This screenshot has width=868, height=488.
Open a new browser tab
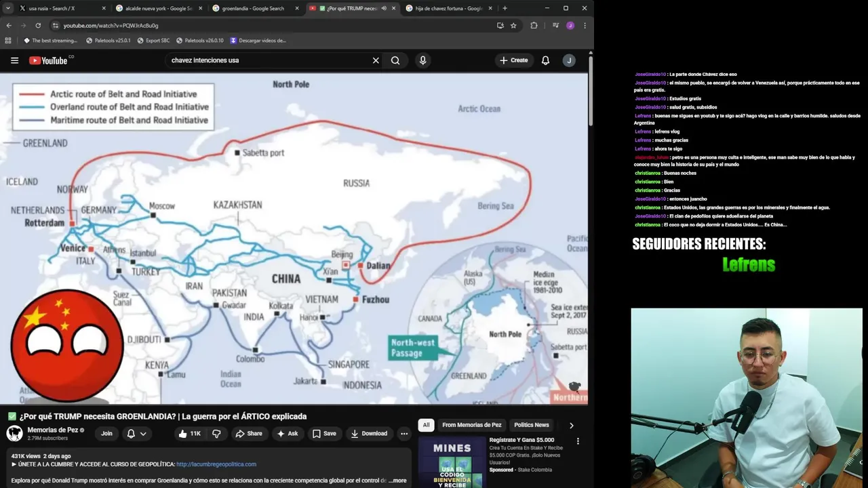(505, 8)
